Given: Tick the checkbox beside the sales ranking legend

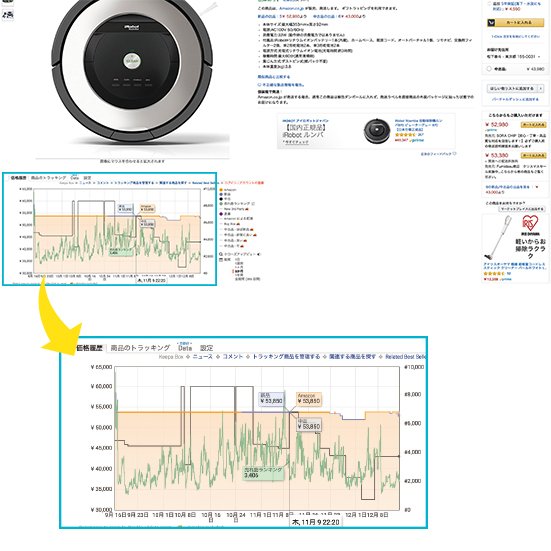Looking at the screenshot, I should point(253,204).
